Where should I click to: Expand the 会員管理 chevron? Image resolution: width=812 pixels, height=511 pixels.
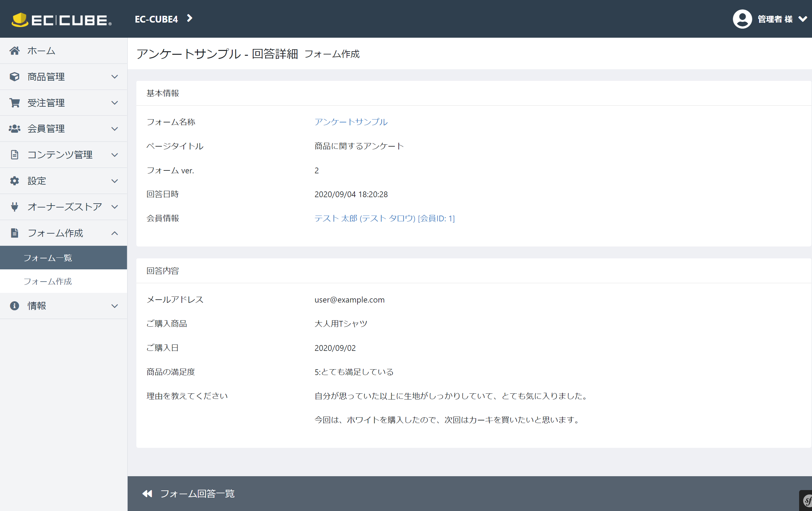(x=115, y=129)
